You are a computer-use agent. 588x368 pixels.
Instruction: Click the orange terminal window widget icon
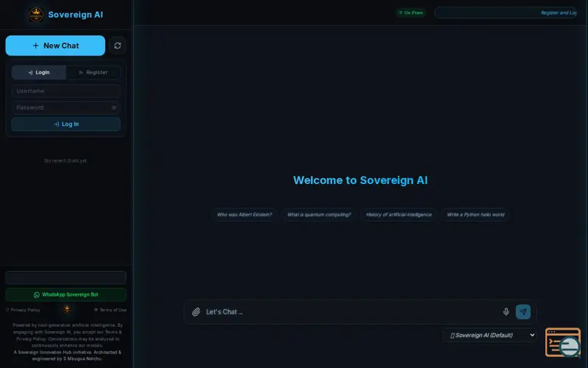[563, 342]
